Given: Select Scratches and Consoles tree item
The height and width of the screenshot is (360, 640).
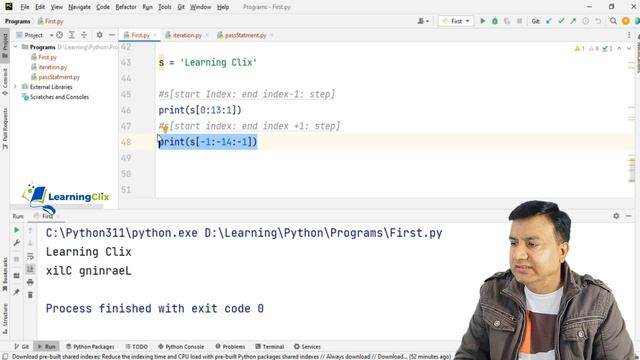Looking at the screenshot, I should coord(59,97).
